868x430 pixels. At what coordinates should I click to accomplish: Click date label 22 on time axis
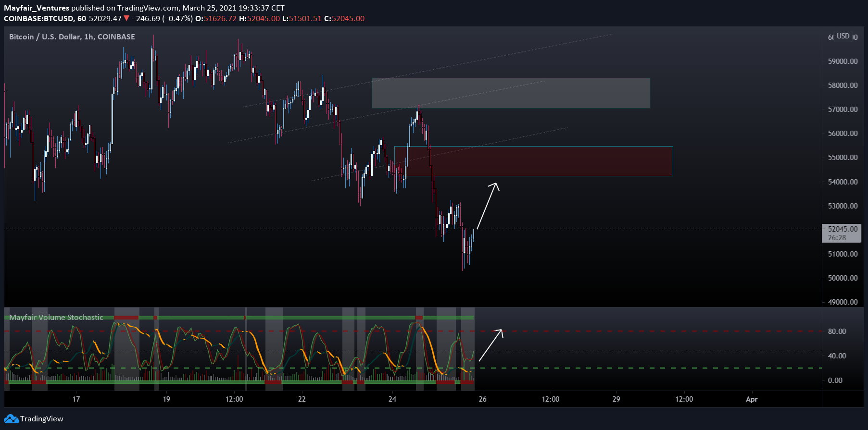click(302, 399)
